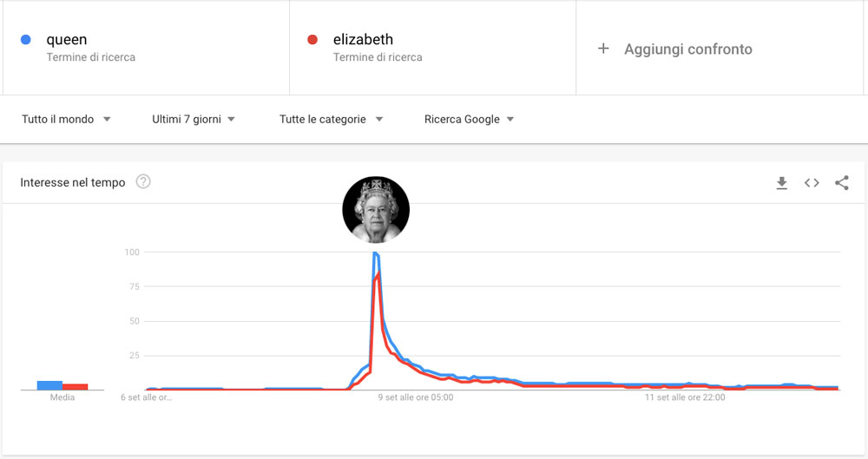Viewport: 868px width, 459px height.
Task: Download the interest over time chart
Action: coord(781,183)
